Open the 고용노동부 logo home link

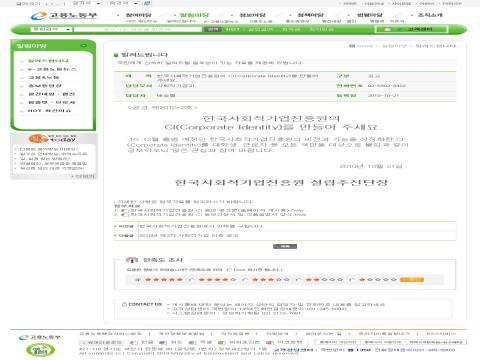tap(64, 16)
